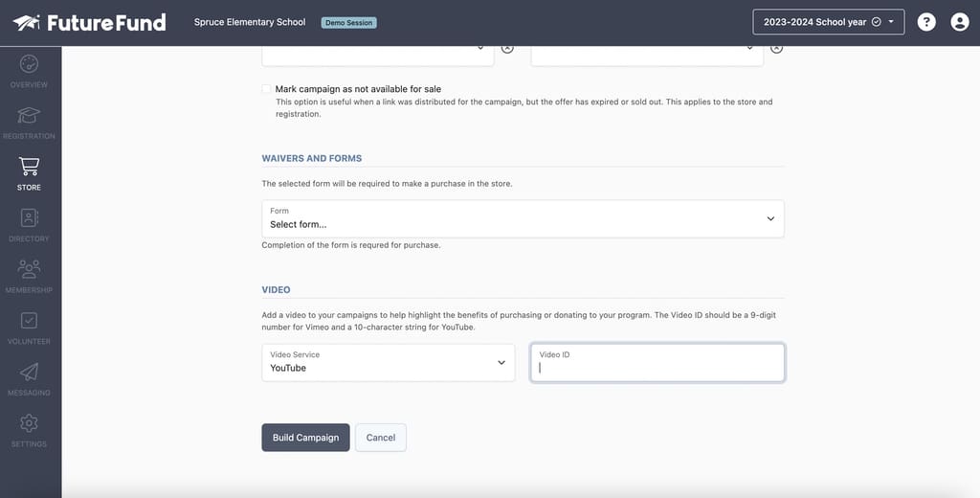This screenshot has height=498, width=980.
Task: Open the Directory address book icon
Action: pyautogui.click(x=29, y=217)
